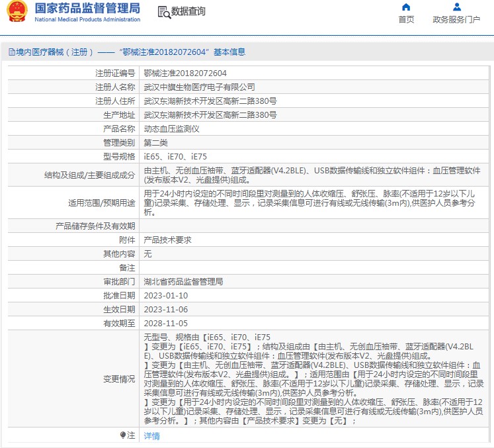Go to 首页 via its text label
The width and height of the screenshot is (494, 448).
(406, 20)
